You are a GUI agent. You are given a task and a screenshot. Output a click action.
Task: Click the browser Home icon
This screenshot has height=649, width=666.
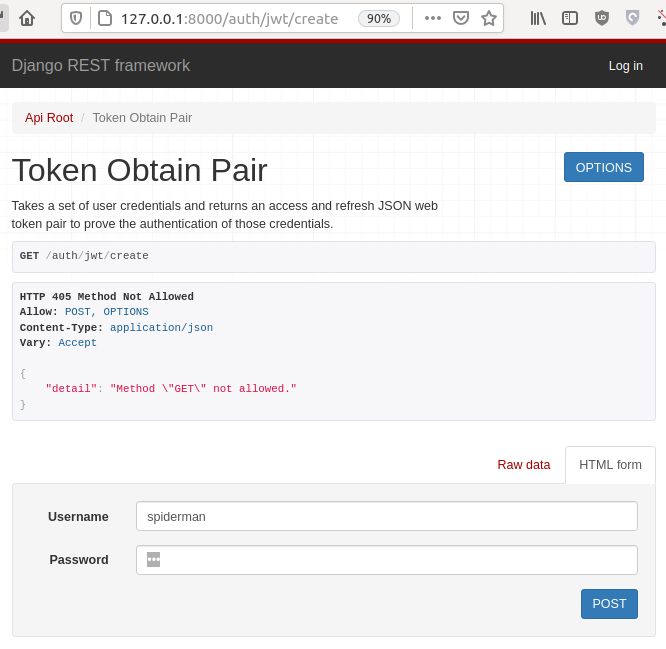(27, 18)
